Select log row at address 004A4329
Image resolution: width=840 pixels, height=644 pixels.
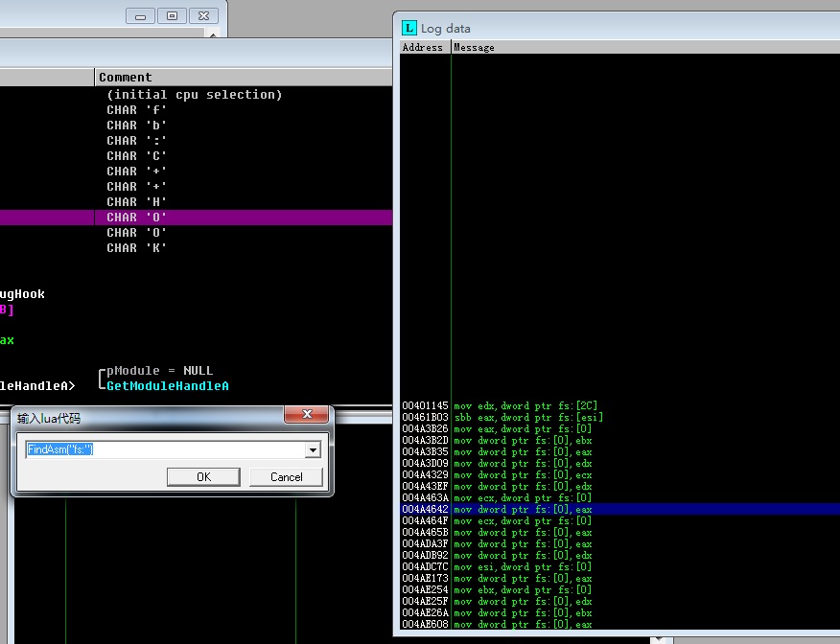619,474
